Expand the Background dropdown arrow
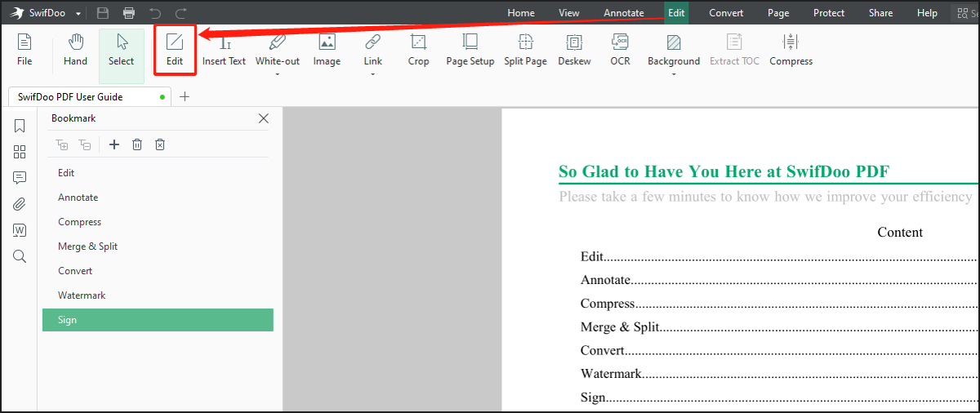 [x=674, y=75]
